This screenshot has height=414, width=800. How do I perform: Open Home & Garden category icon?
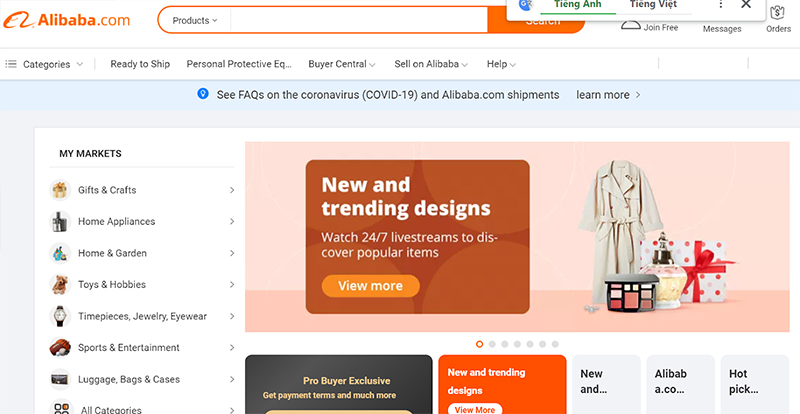coord(60,253)
